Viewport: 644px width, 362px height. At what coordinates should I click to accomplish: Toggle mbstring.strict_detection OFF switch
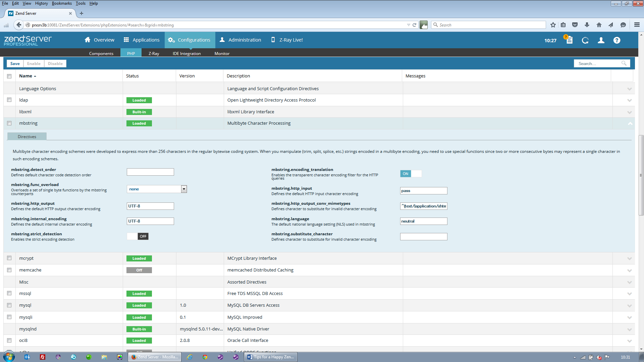[x=138, y=236]
